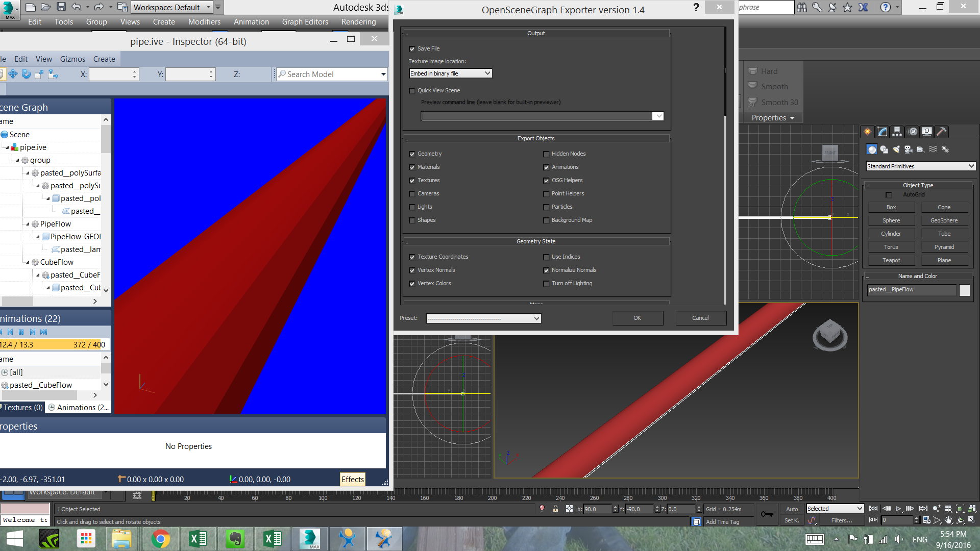Image resolution: width=980 pixels, height=551 pixels.
Task: Open the Utilities hammer panel tab
Action: (x=942, y=132)
